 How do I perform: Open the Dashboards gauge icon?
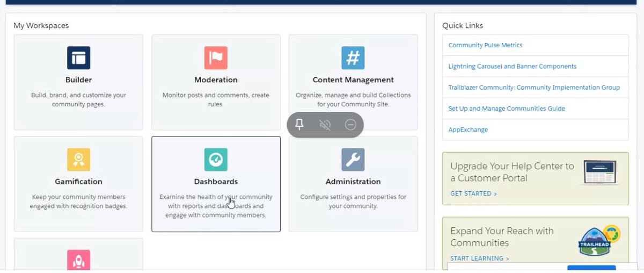[216, 160]
